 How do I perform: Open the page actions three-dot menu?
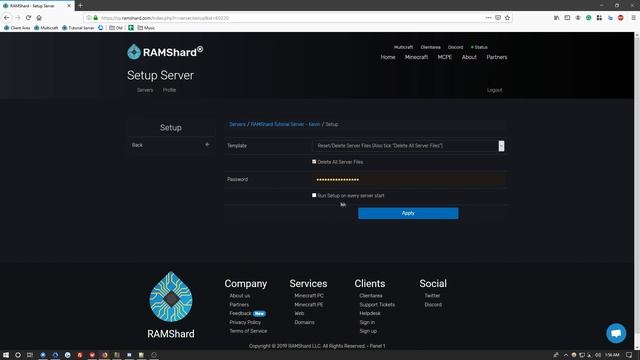click(x=489, y=18)
